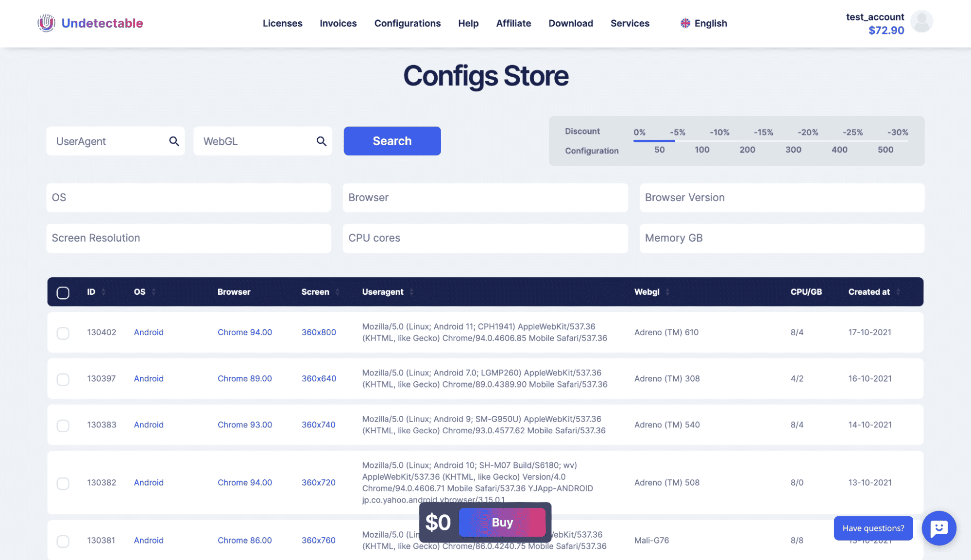
Task: Click the 360x720 screen link
Action: tap(319, 482)
